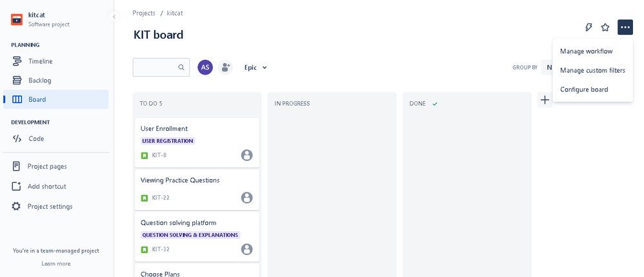The image size is (644, 277).
Task: Star the KIT board
Action: [605, 28]
